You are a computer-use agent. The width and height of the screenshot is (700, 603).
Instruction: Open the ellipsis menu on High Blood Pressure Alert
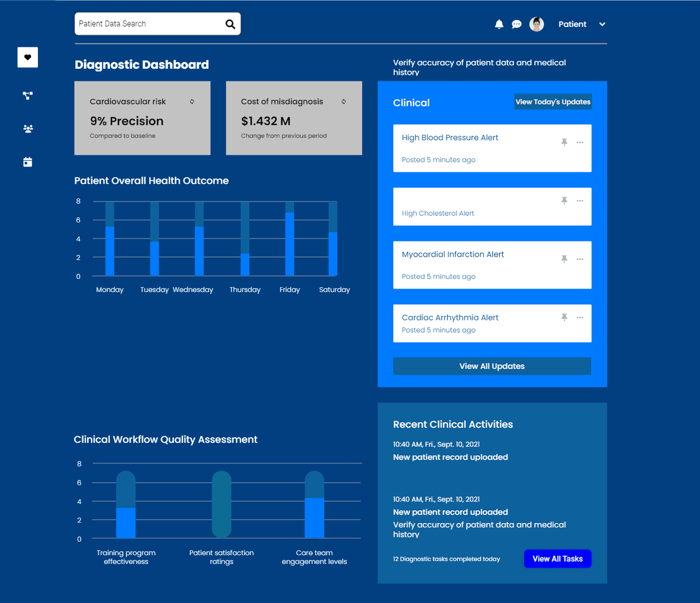[579, 142]
